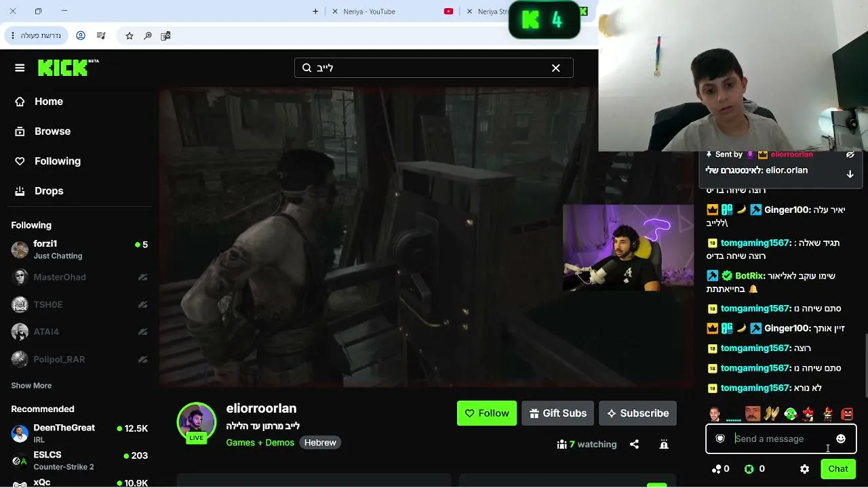
Task: Open the eliorroorlan channel name link
Action: point(261,409)
